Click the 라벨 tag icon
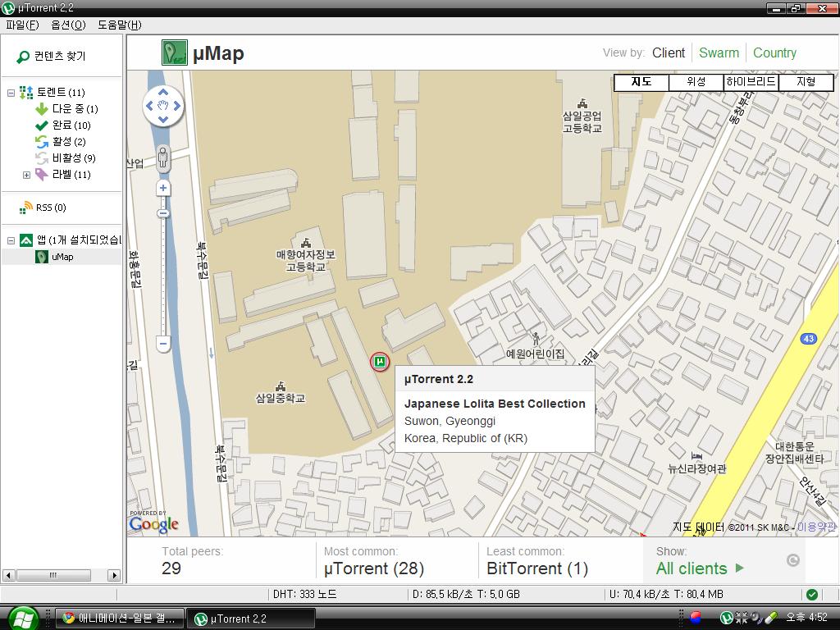The image size is (840, 630). click(x=42, y=175)
